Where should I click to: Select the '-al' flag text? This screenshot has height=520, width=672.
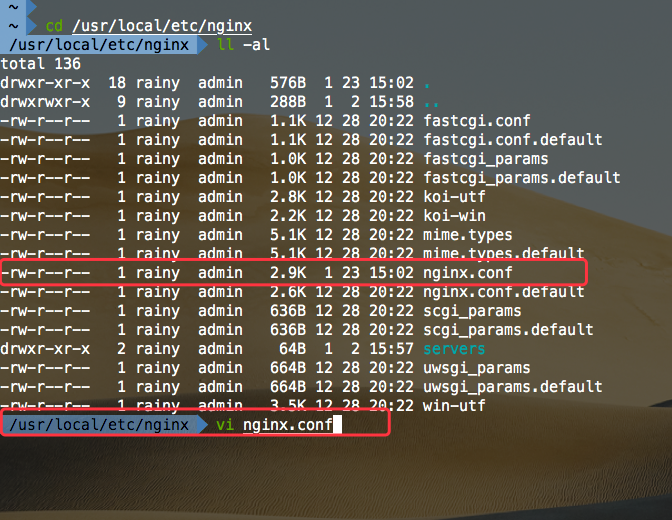(x=257, y=45)
